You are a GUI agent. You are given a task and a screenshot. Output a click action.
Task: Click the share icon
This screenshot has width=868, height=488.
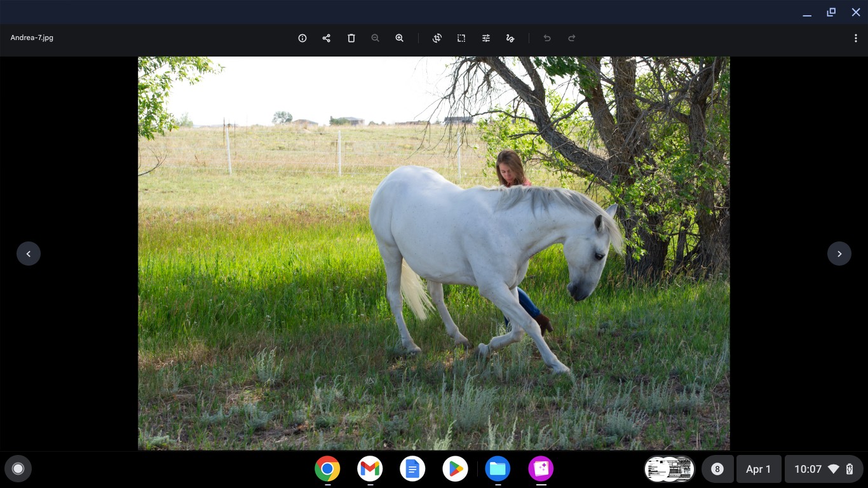click(327, 38)
